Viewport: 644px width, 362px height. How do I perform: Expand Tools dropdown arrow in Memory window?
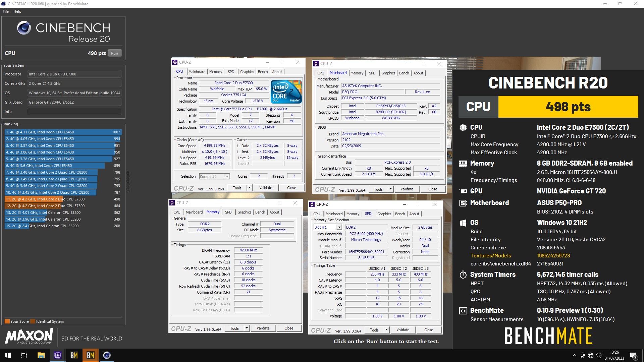pyautogui.click(x=247, y=328)
